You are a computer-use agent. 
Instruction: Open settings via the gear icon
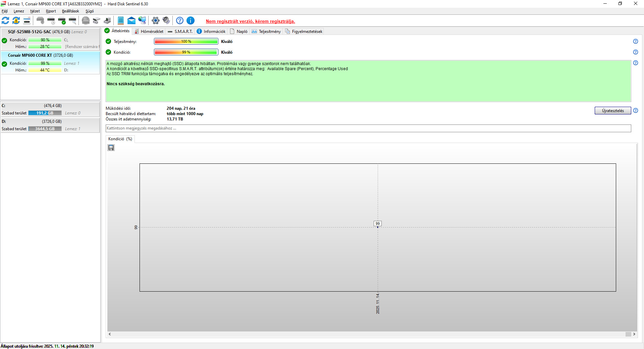pos(155,20)
